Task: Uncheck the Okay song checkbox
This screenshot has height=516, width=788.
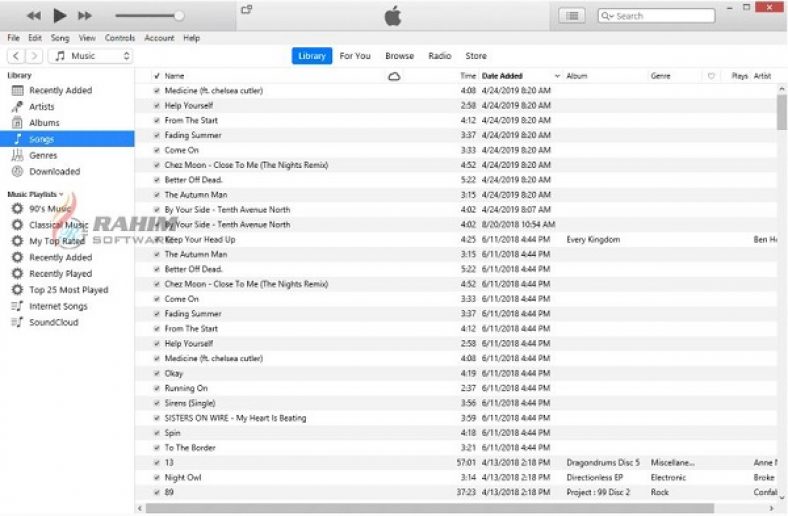Action: click(x=156, y=373)
